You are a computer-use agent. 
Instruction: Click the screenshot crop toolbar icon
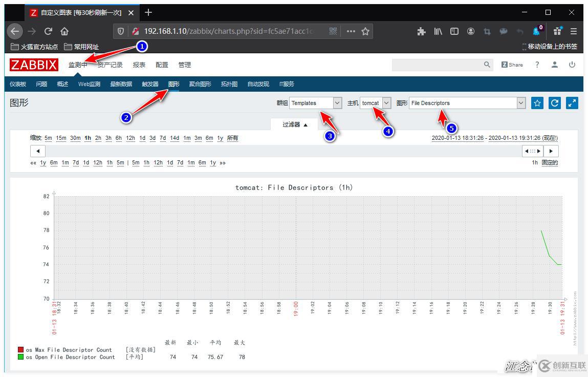[487, 32]
